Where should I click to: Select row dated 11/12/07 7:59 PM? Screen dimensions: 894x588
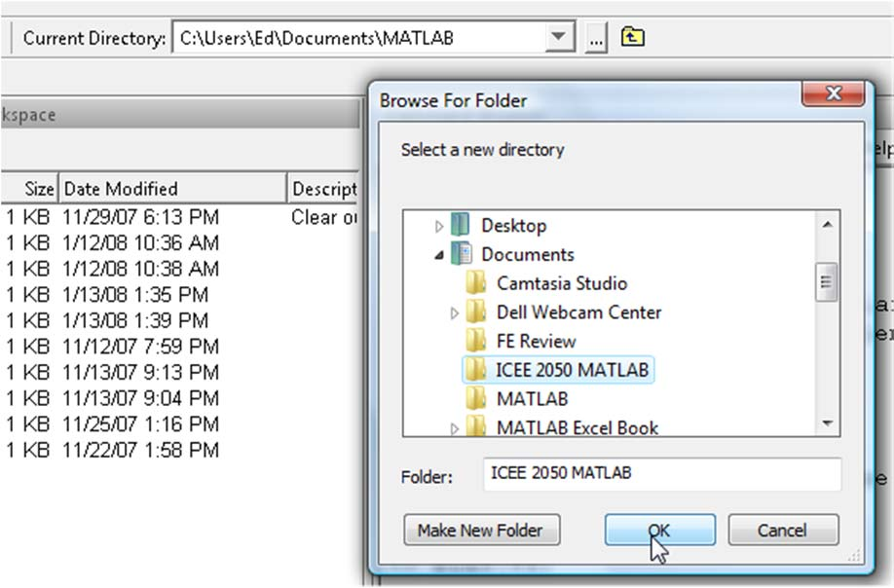tap(179, 347)
